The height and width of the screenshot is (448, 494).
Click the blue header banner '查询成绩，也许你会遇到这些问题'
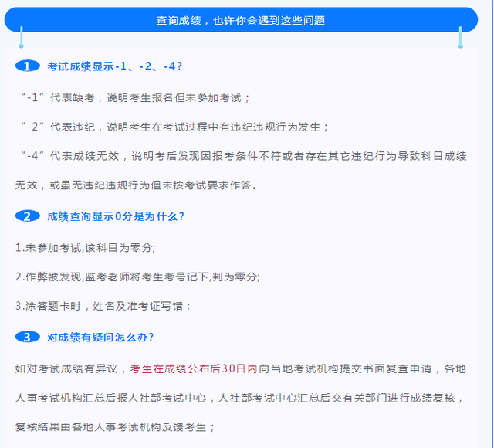241,20
